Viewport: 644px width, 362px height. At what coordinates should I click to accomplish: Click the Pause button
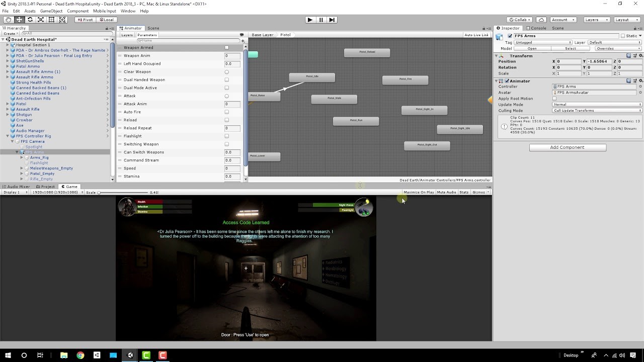pyautogui.click(x=321, y=20)
